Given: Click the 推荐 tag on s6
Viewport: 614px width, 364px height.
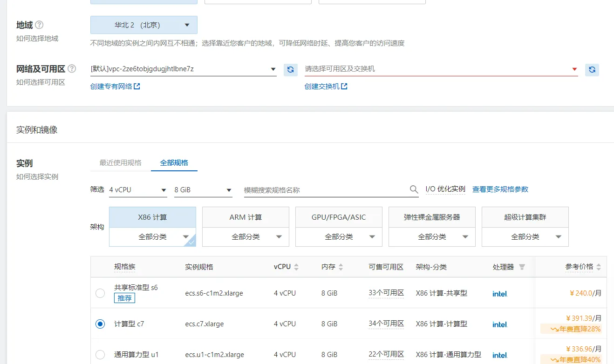Looking at the screenshot, I should tap(124, 298).
